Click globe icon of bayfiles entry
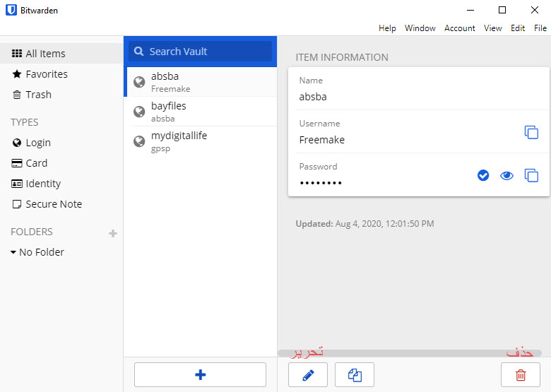 click(x=139, y=112)
